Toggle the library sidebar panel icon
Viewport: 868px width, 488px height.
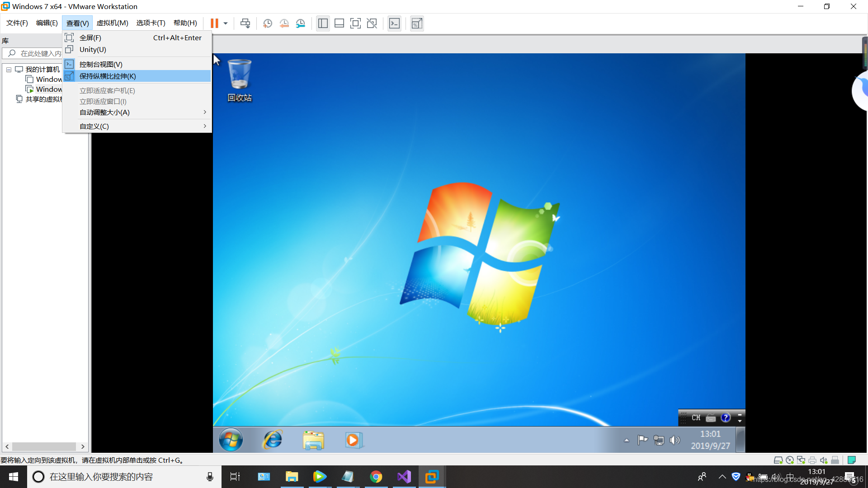point(323,23)
